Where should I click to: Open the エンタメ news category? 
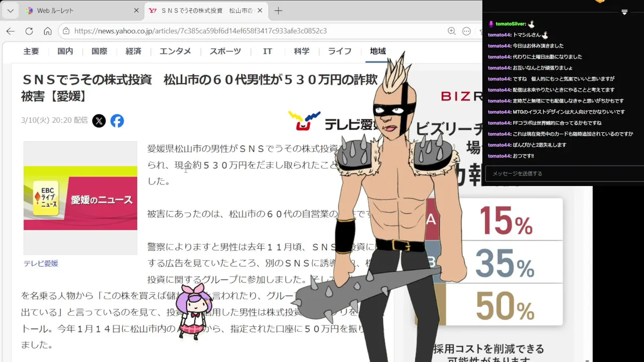coord(176,51)
